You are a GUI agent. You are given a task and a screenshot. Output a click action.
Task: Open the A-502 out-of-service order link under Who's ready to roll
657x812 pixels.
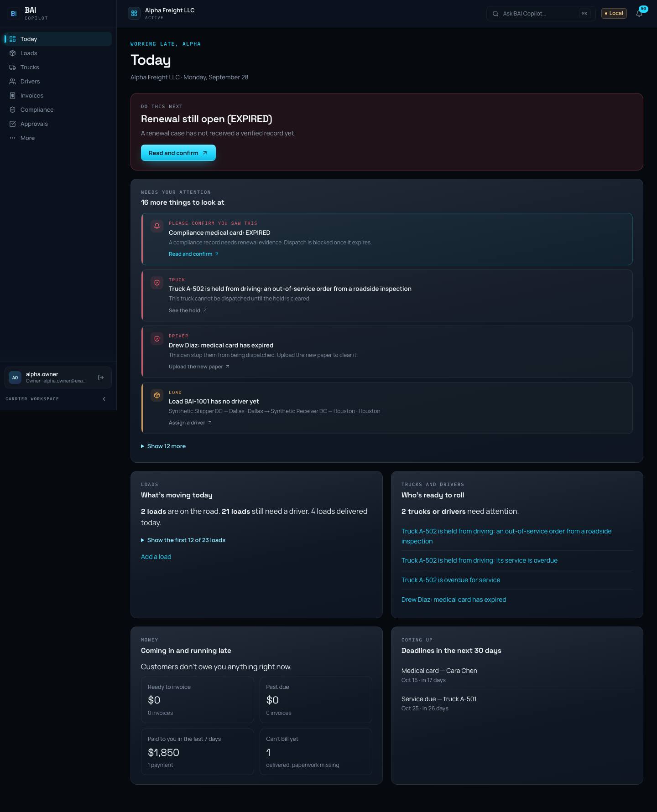click(x=506, y=536)
